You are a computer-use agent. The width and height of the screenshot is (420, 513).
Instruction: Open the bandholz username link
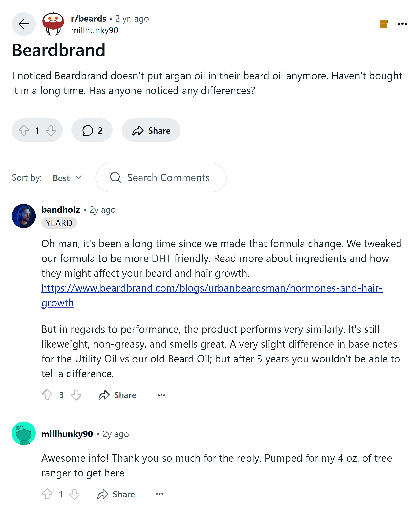(60, 210)
